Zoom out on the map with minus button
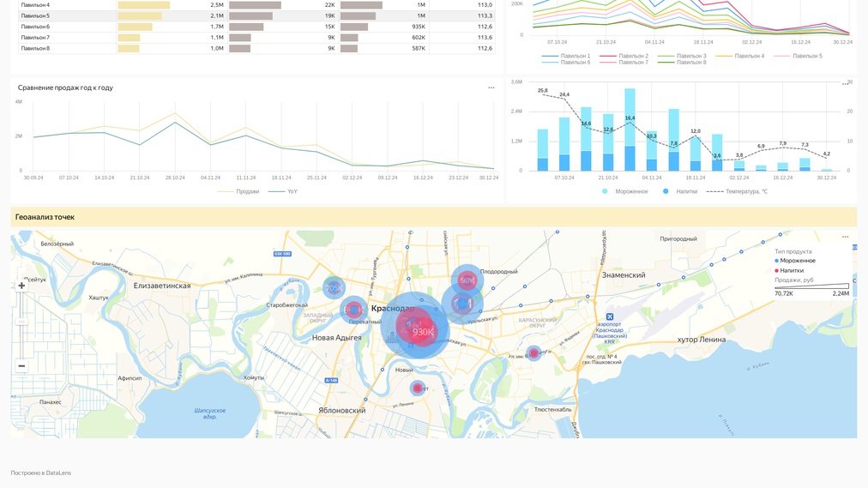This screenshot has height=488, width=868. point(21,366)
